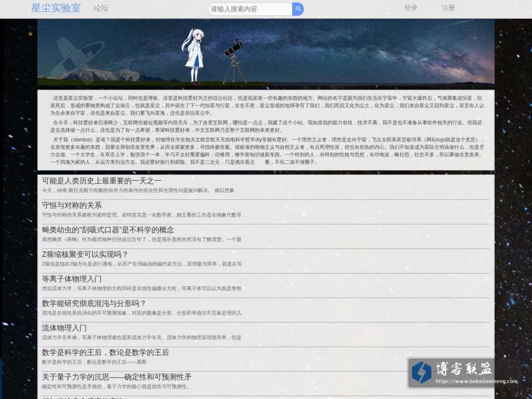Click excerpt starting 守恒与对称的关系被称为诺特定理
The width and height of the screenshot is (532, 399).
click(x=141, y=215)
